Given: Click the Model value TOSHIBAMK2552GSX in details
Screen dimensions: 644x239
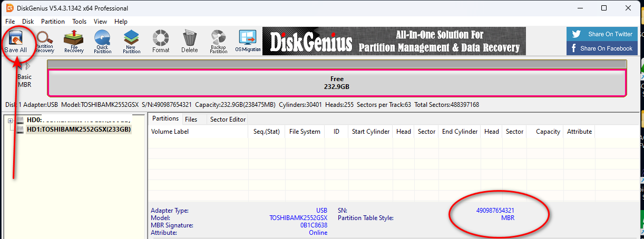Looking at the screenshot, I should [x=298, y=218].
